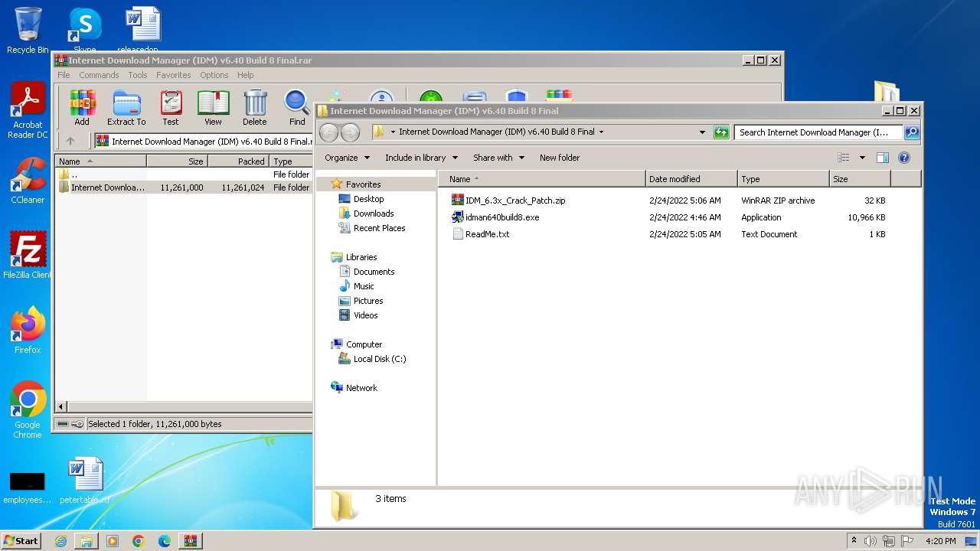Viewport: 980px width, 551px height.
Task: Click the Add button in WinRAR toolbar
Action: (x=82, y=107)
